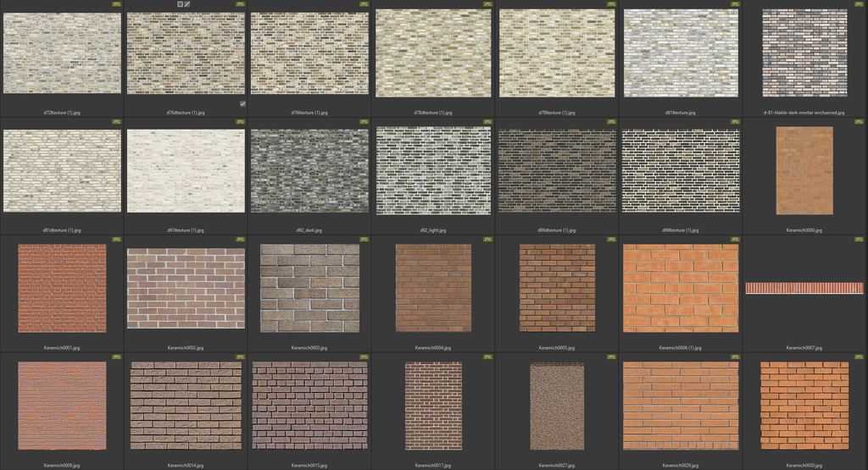Select the d-81-tilable-dark-mortar-enchanced.jpg thumbnail
Screen dimensions: 868x470
[x=804, y=53]
